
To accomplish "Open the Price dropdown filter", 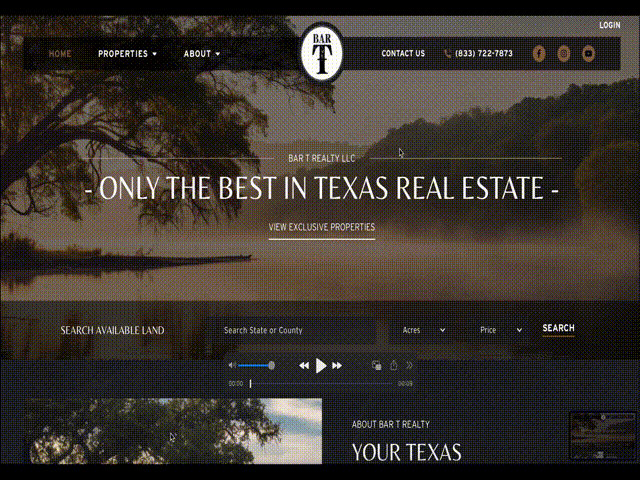I will pyautogui.click(x=500, y=330).
